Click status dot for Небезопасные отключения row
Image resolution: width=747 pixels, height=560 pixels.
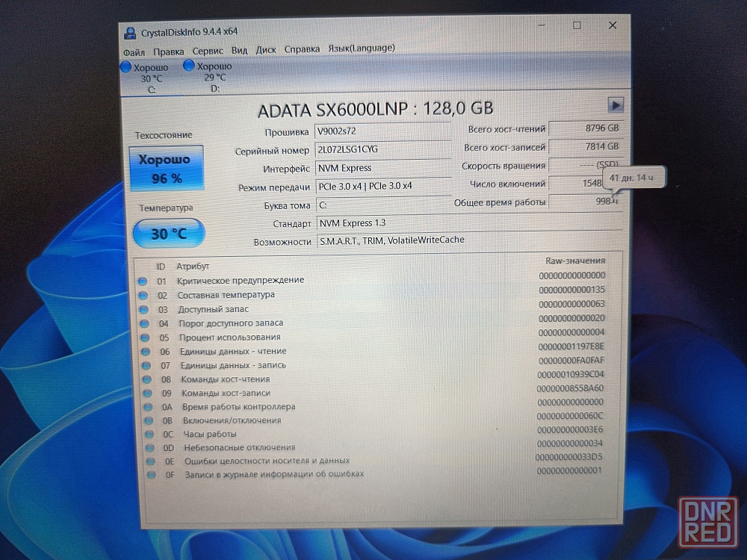[149, 447]
